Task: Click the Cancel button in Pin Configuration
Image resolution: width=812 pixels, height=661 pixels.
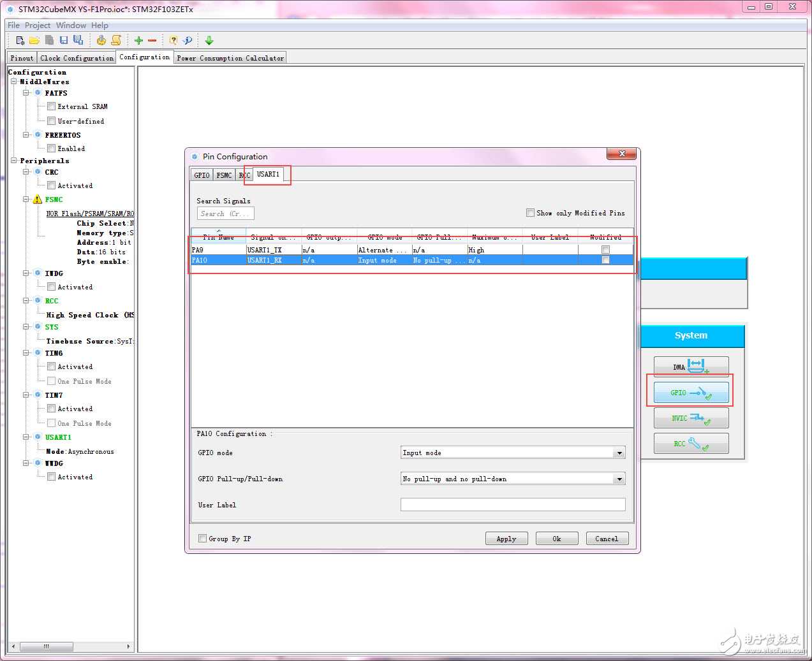Action: [x=607, y=539]
